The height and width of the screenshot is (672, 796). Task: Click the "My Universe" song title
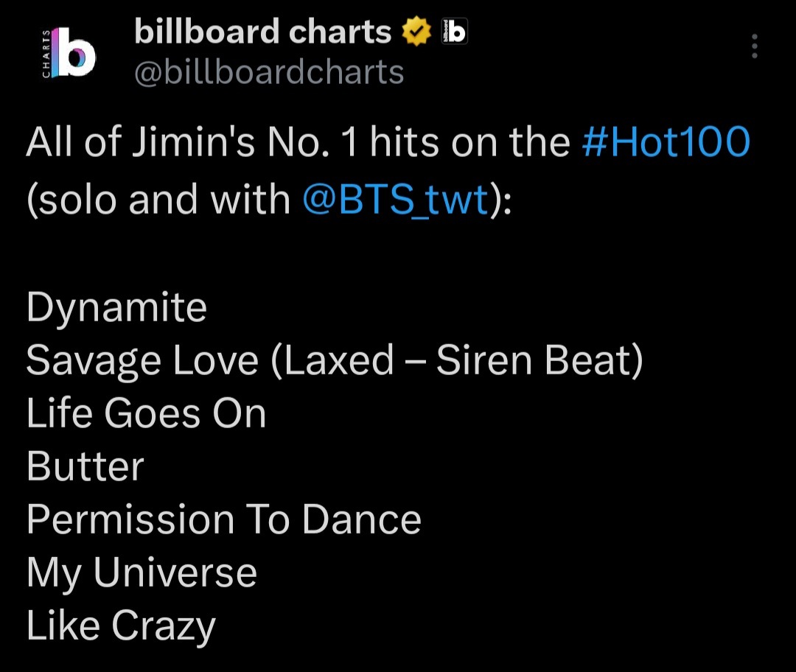coord(142,573)
